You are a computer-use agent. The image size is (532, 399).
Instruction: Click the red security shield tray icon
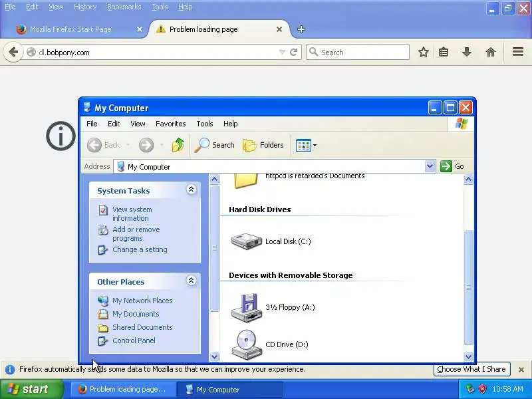tap(483, 389)
